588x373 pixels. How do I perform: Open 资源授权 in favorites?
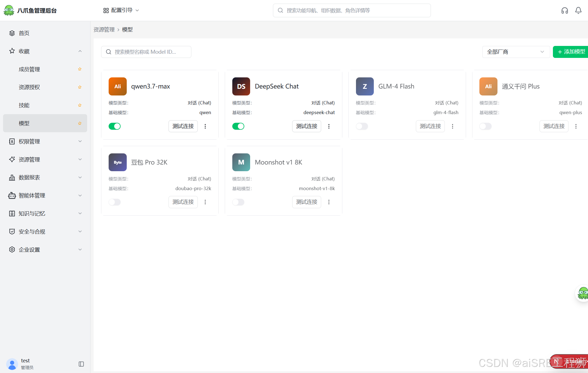pos(45,87)
